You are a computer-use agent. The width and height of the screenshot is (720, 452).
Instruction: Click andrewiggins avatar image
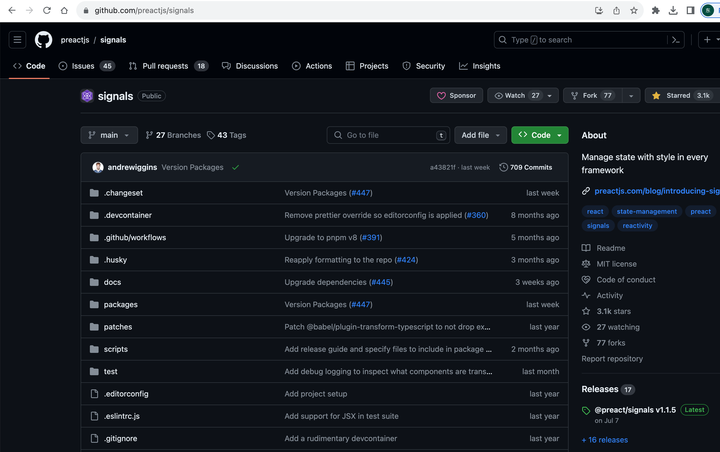[x=98, y=167]
